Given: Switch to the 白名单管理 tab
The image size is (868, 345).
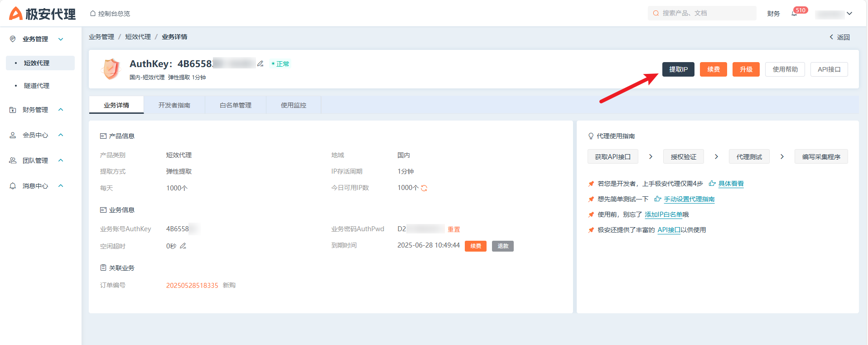Looking at the screenshot, I should coord(236,105).
